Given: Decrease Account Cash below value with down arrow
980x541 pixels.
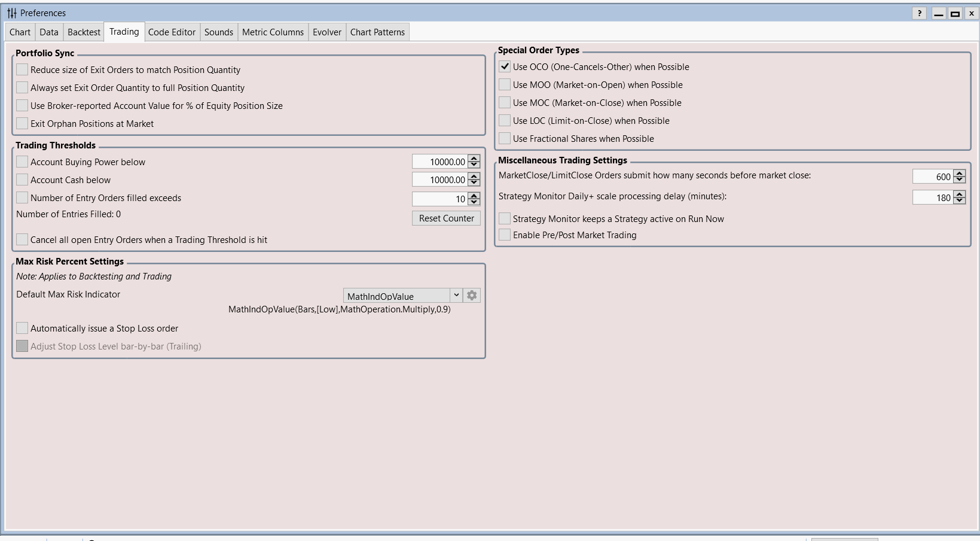Looking at the screenshot, I should 474,183.
